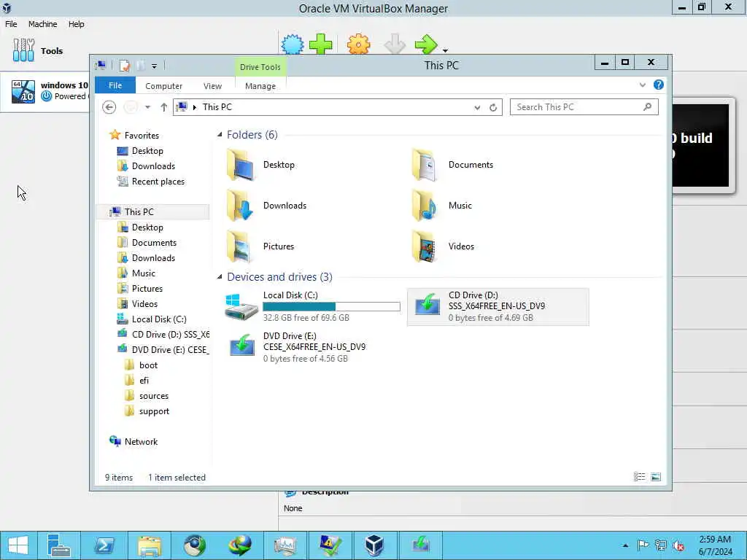Click the Up one level arrow

click(x=164, y=107)
